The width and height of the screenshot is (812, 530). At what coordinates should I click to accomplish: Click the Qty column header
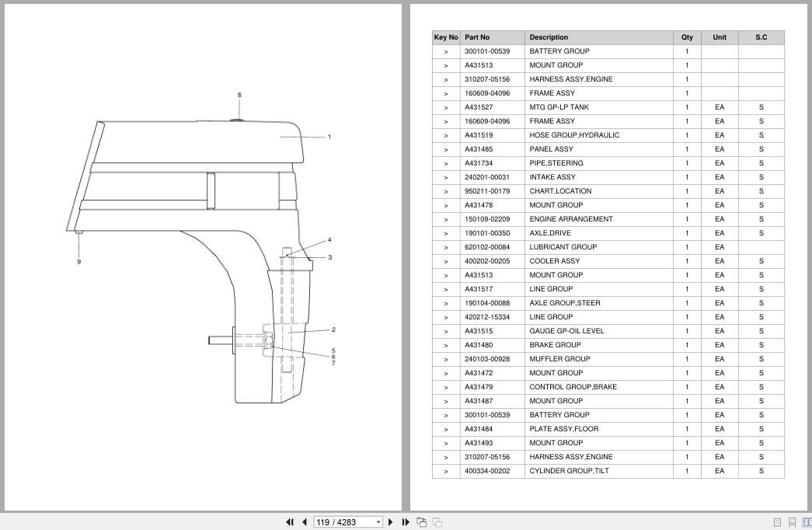coord(687,37)
